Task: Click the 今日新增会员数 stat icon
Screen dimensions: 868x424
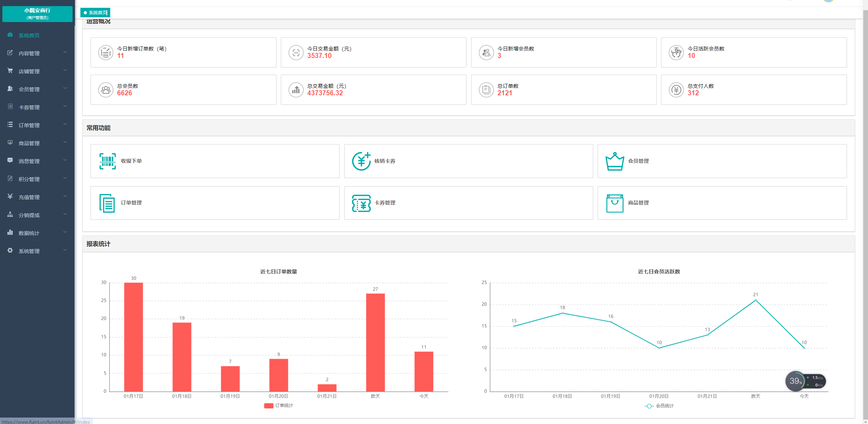Action: [486, 53]
